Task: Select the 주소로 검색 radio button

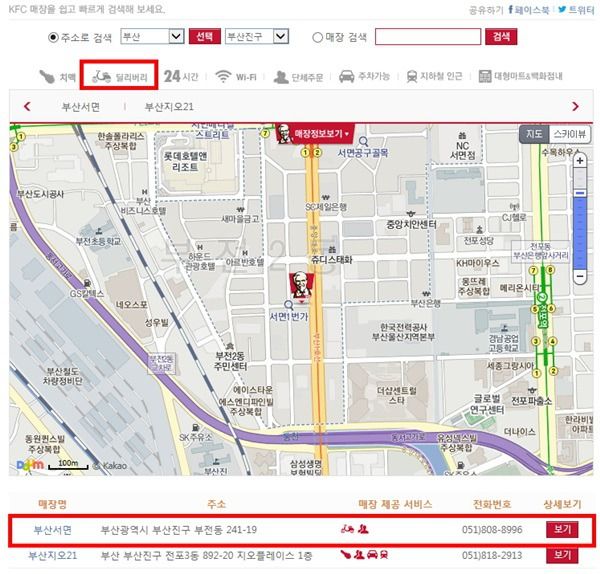Action: point(53,37)
